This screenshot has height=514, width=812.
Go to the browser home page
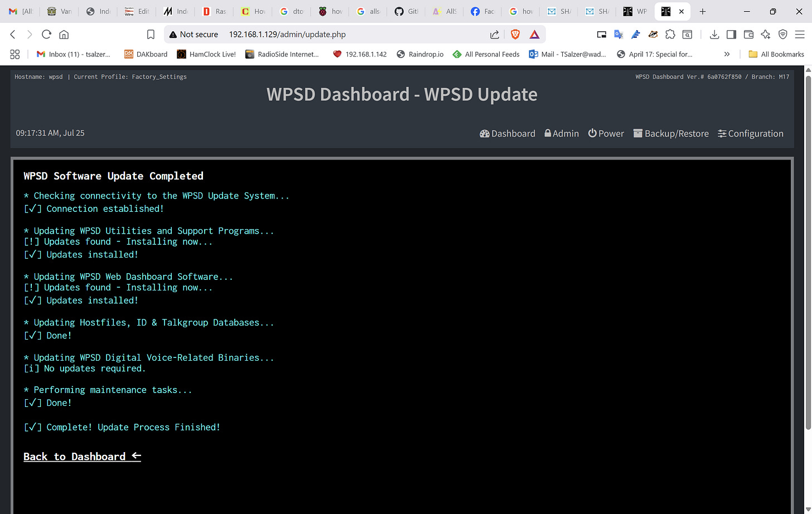pos(64,35)
